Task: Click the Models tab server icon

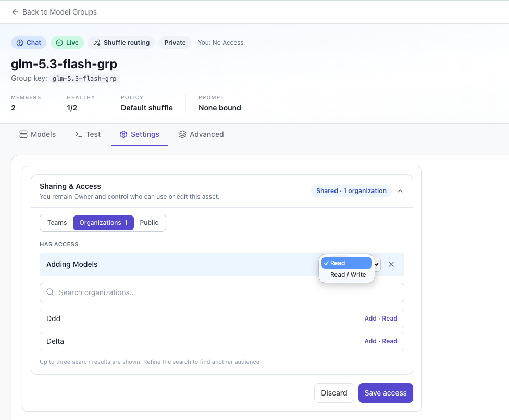Action: pyautogui.click(x=23, y=134)
